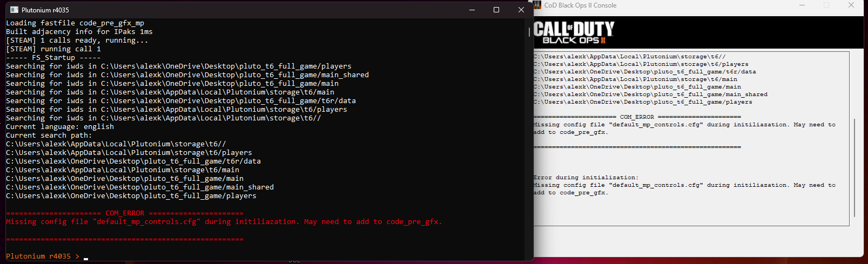Maximize the Plutonium r4035 window
868x264 pixels.
pyautogui.click(x=496, y=10)
